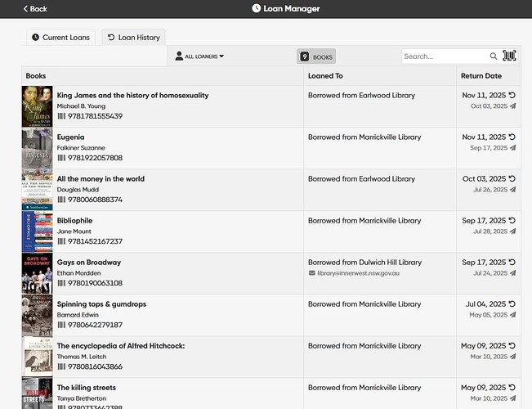Click barcode icon beside ISBN 9781922057808
Viewport: 532px width, 409px height.
61,158
